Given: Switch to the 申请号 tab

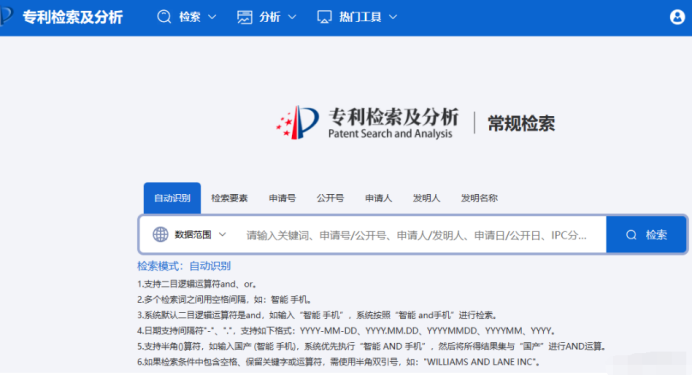Looking at the screenshot, I should 282,198.
